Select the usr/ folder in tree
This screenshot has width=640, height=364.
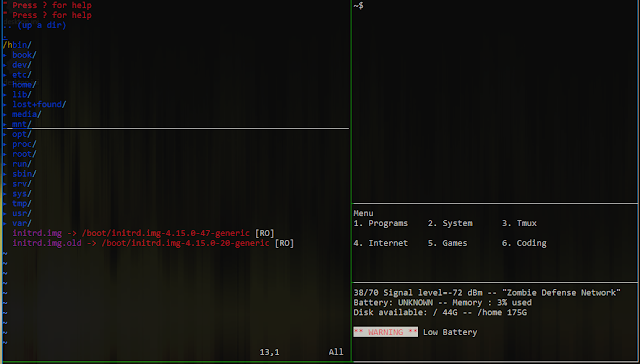(22, 213)
